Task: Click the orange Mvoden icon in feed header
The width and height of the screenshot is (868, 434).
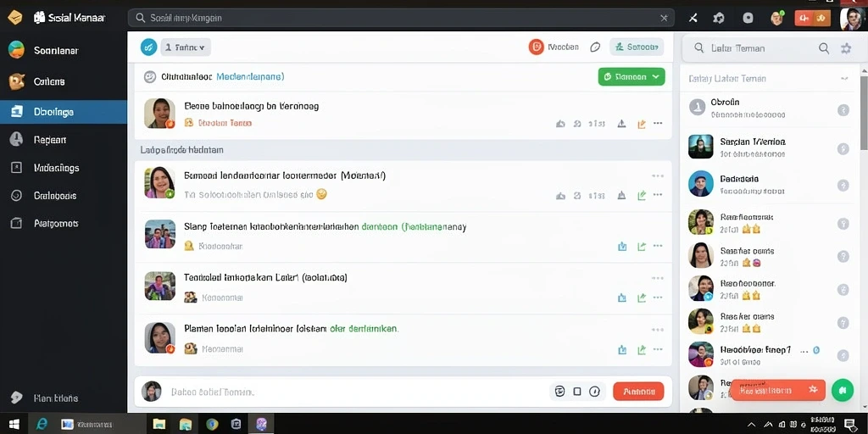Action: pos(536,47)
